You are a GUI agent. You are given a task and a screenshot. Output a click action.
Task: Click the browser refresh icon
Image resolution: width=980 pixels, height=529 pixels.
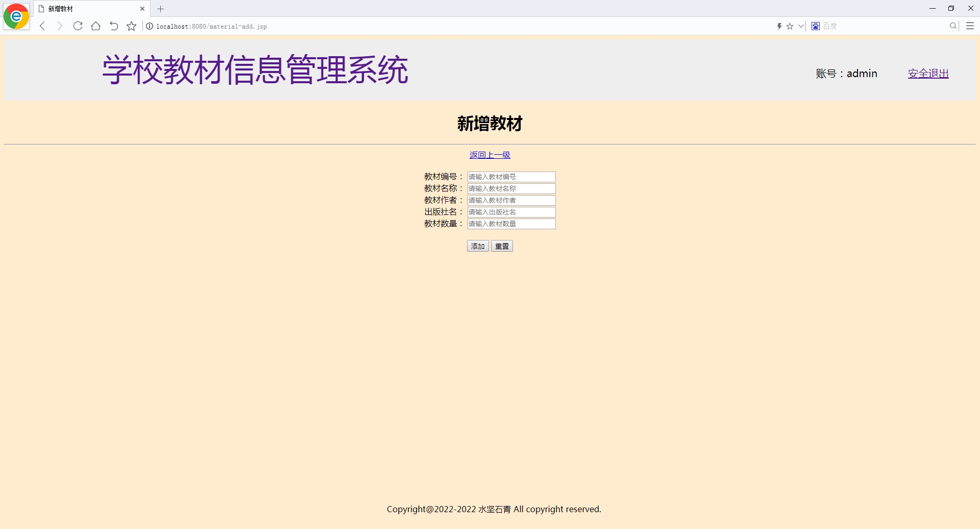pyautogui.click(x=78, y=26)
